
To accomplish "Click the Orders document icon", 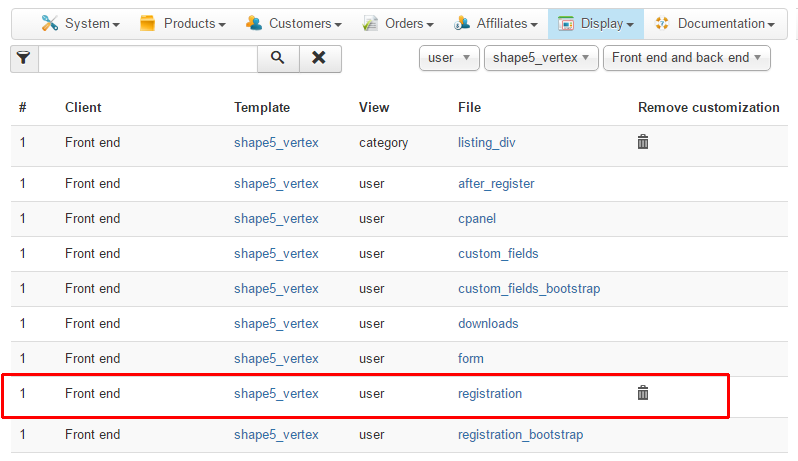I will tap(370, 23).
